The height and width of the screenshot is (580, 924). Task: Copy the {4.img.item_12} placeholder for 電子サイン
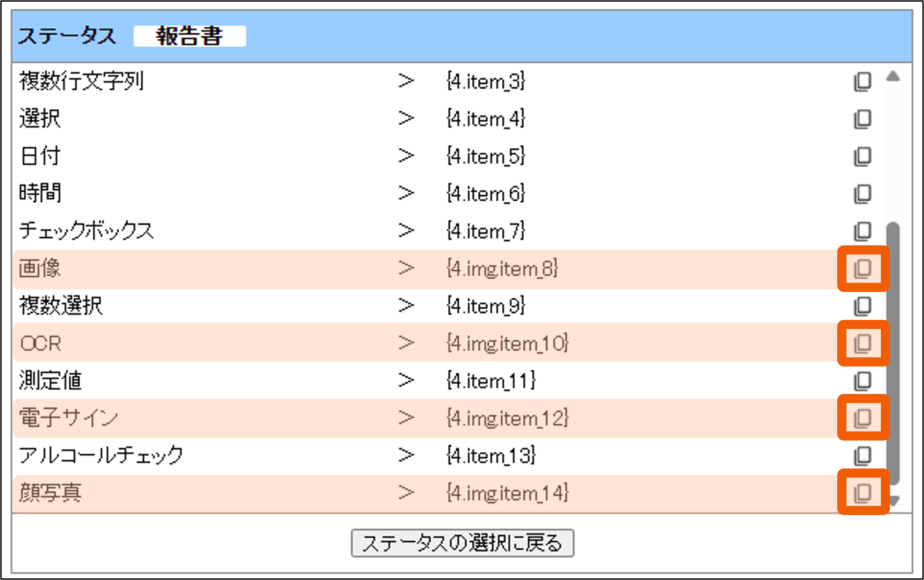click(862, 418)
